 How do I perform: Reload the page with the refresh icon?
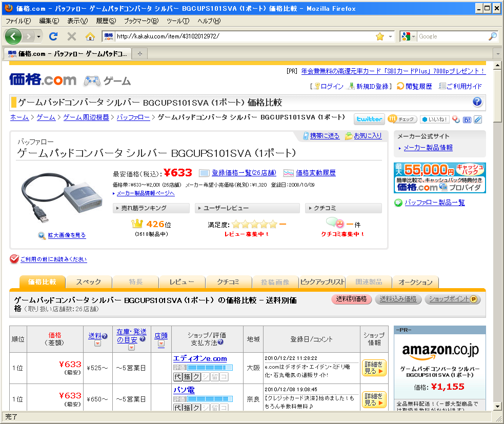point(53,36)
